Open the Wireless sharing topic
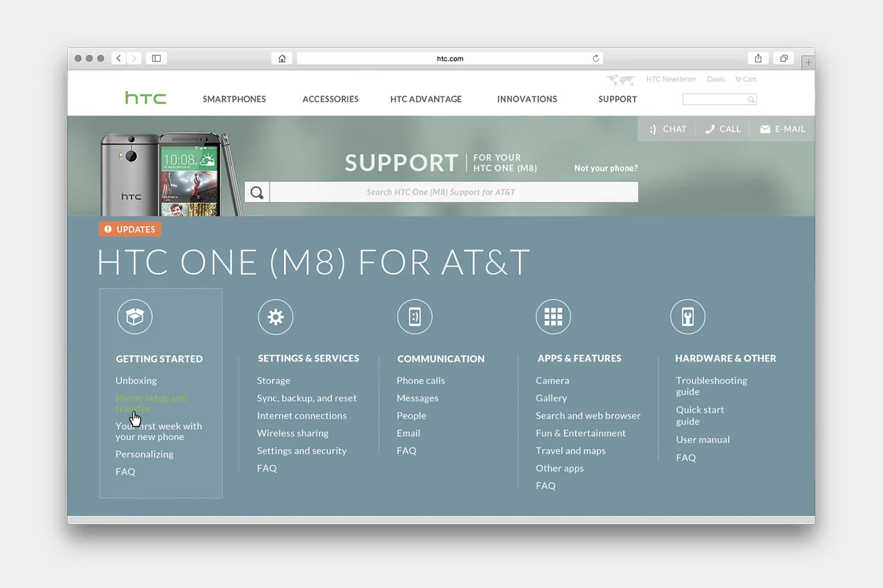883x588 pixels. (292, 433)
